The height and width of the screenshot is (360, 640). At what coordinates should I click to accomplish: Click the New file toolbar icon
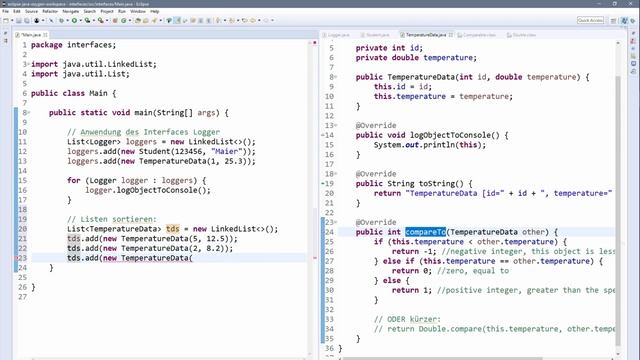click(6, 20)
